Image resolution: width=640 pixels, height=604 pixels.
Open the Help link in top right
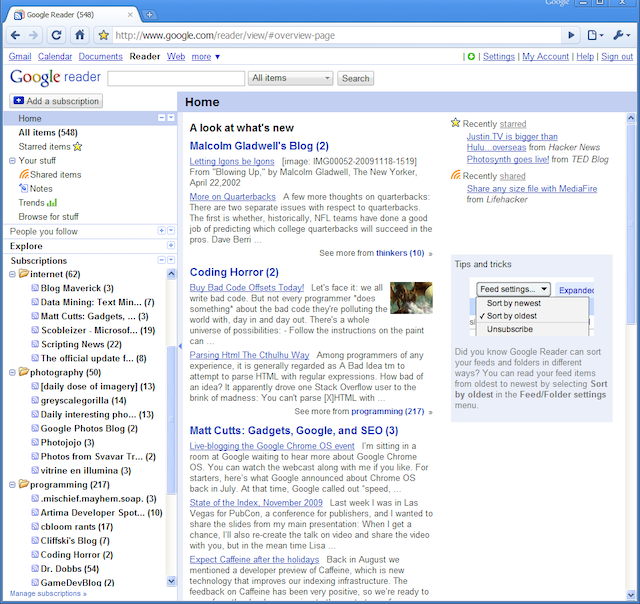585,57
